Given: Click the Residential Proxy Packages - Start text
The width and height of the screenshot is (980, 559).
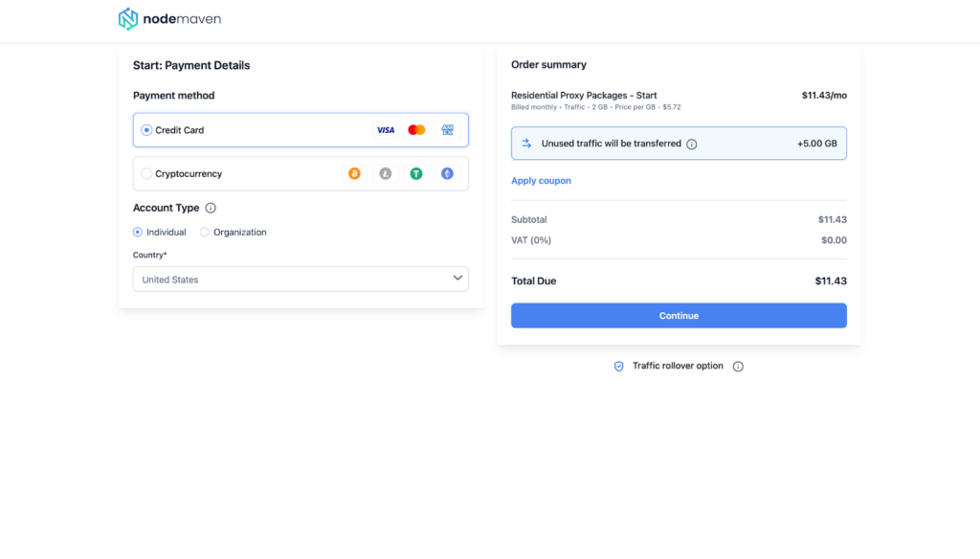Looking at the screenshot, I should point(584,96).
